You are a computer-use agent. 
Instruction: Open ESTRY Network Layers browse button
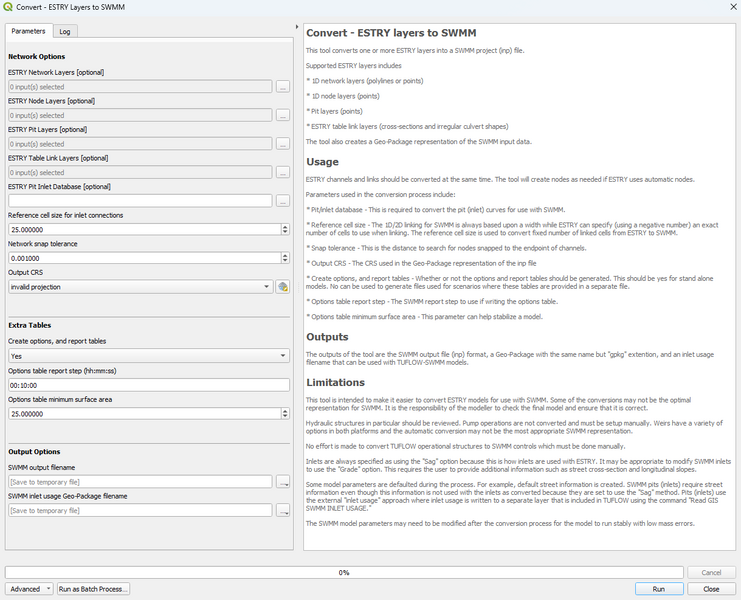pos(283,87)
